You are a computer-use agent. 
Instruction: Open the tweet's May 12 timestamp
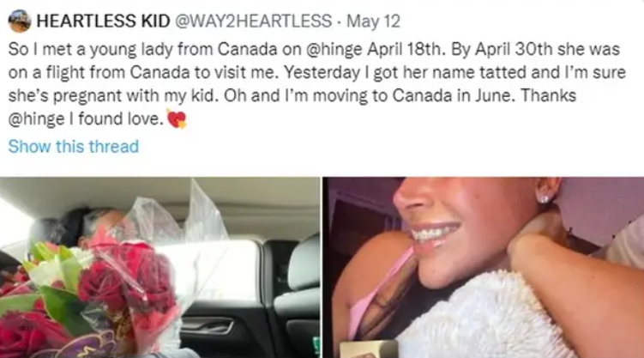click(x=373, y=21)
